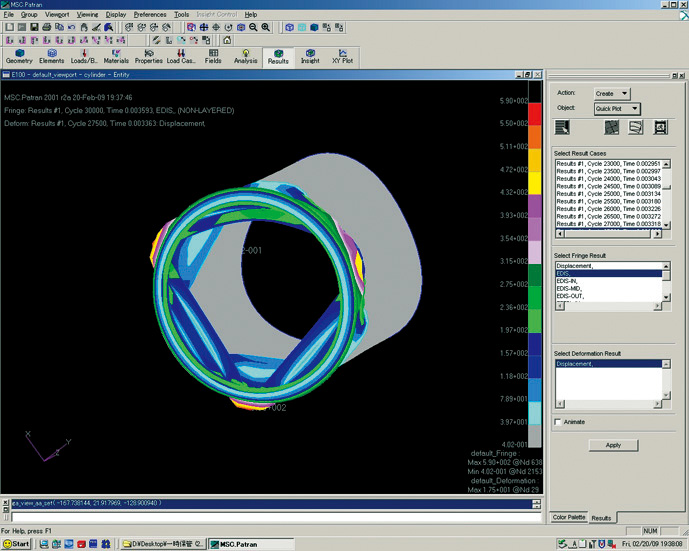Open the Viewing menu
689x551 pixels.
tap(87, 14)
